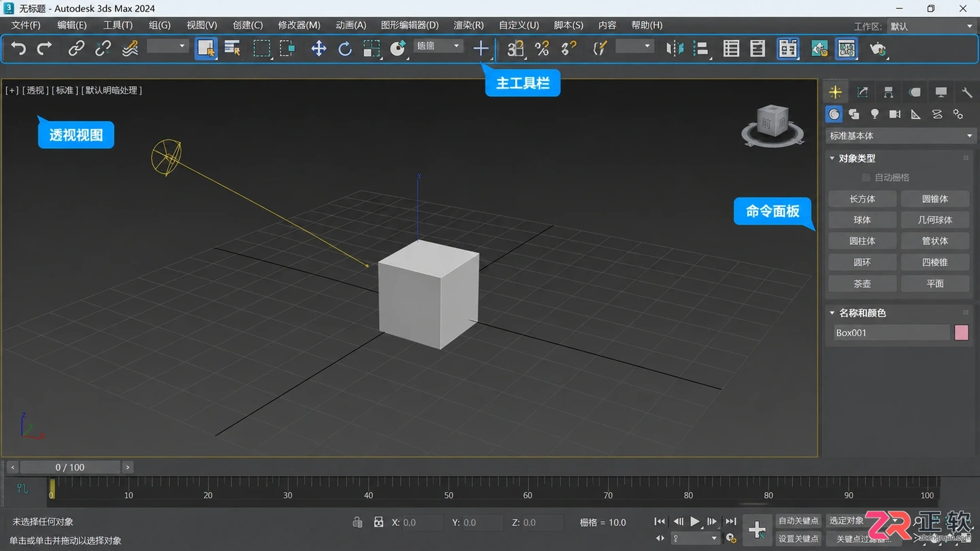980x551 pixels.
Task: Click the time slider showing 0 / 100
Action: (70, 467)
